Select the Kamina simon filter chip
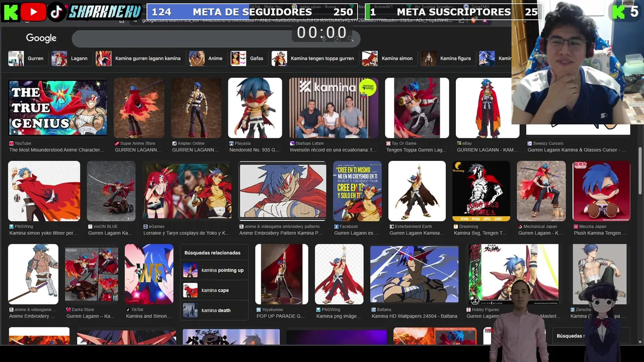The width and height of the screenshot is (644, 362). pos(388,58)
